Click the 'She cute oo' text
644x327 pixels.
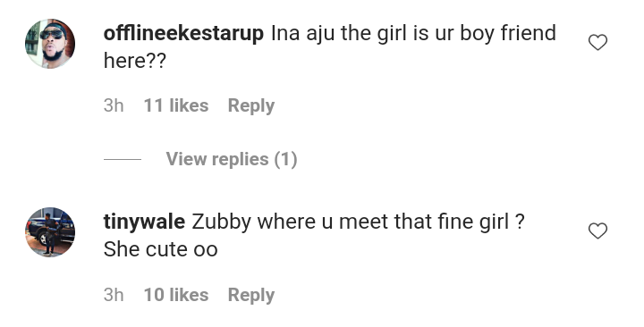click(x=161, y=249)
